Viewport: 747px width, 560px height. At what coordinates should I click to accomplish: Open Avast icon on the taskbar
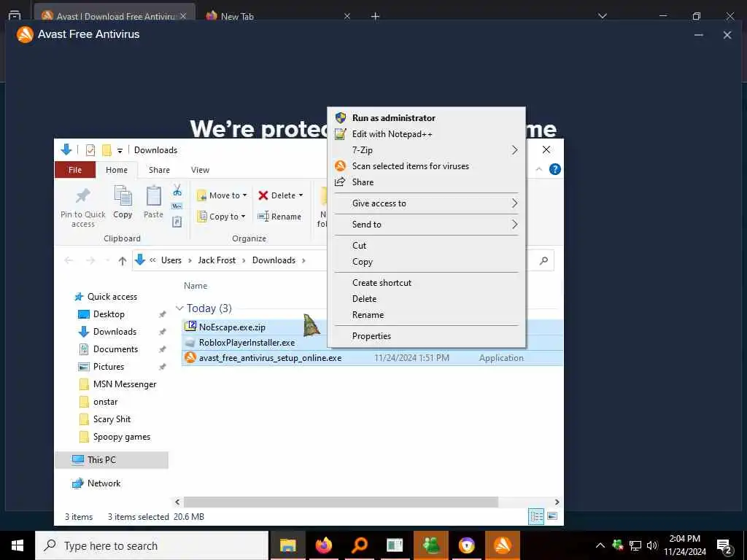coord(503,545)
